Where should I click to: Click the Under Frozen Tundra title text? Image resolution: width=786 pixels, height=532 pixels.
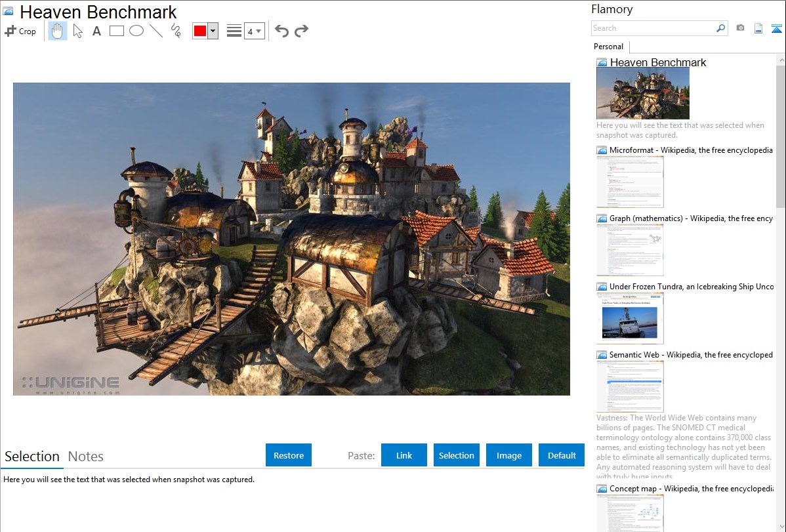point(692,287)
